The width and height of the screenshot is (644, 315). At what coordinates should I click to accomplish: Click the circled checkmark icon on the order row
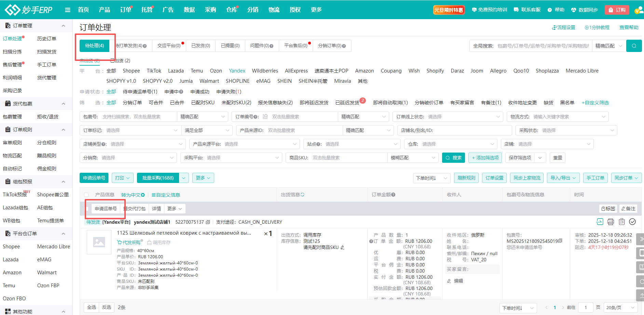click(x=632, y=222)
